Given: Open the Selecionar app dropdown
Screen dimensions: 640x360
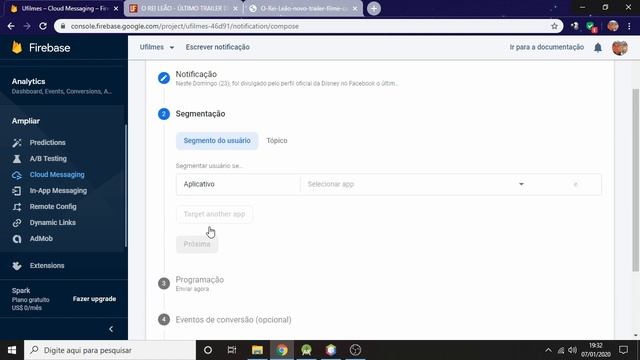Looking at the screenshot, I should click(x=416, y=184).
